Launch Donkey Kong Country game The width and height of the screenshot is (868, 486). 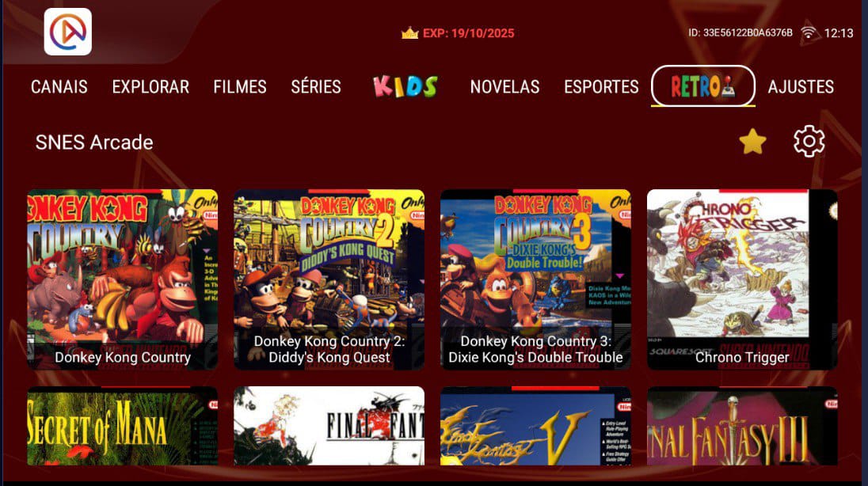[x=122, y=279]
